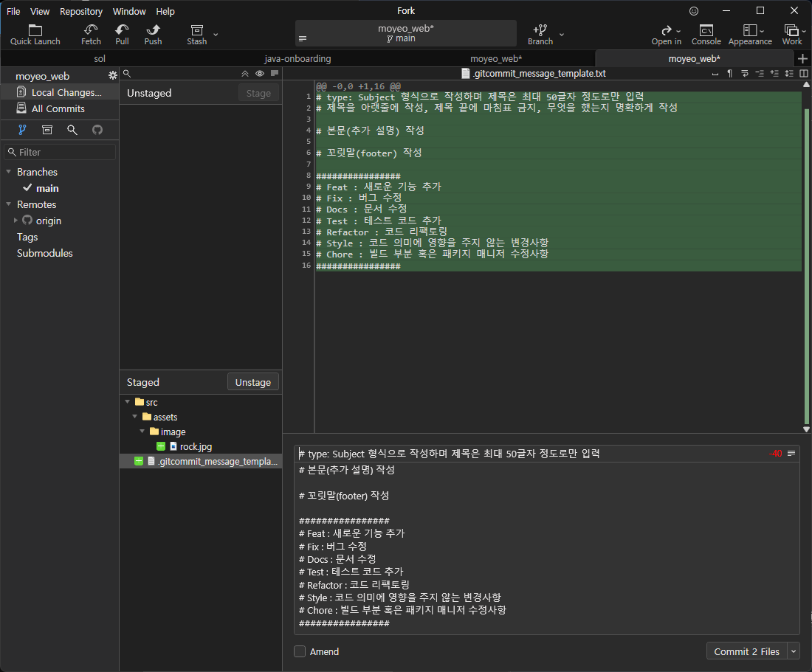Enable the Amend checkbox

(300, 651)
